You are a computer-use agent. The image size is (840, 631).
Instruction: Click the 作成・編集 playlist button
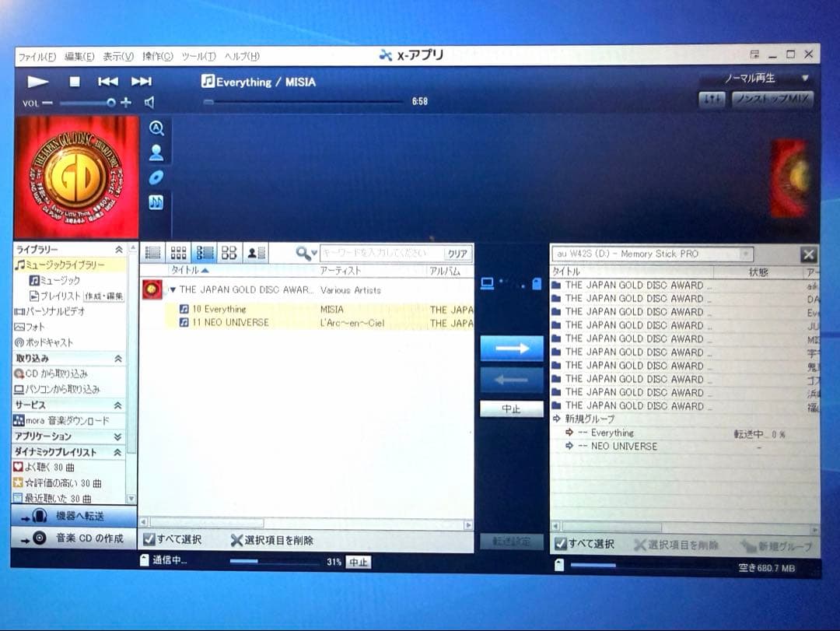tap(103, 296)
